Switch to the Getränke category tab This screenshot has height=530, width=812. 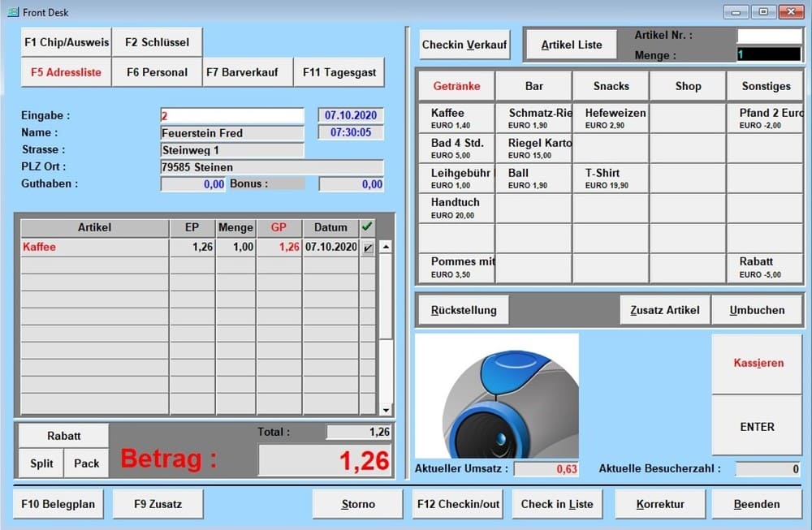point(456,86)
